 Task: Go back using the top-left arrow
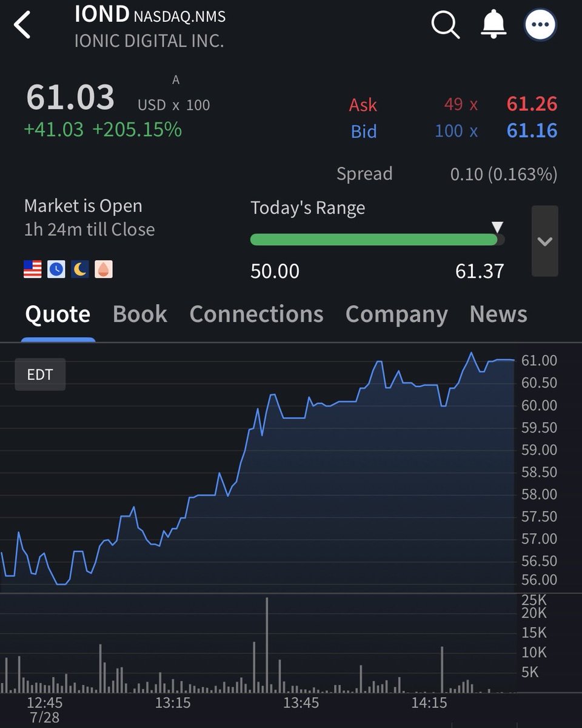[22, 26]
